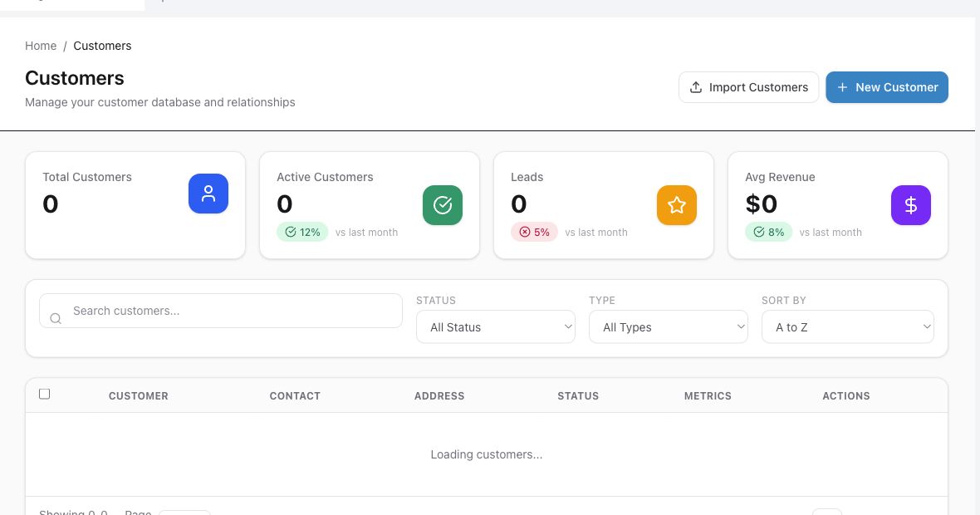This screenshot has height=515, width=980.
Task: Click the CUSTOMER column header
Action: [138, 395]
